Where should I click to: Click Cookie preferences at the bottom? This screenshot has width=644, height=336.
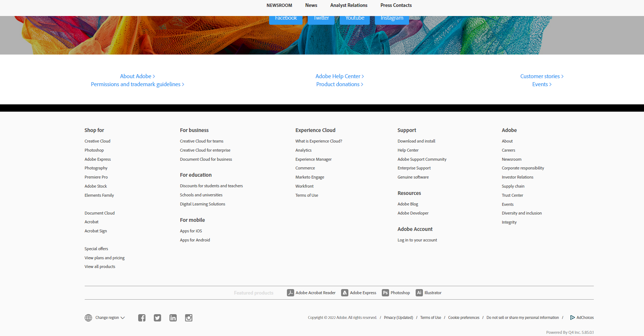pyautogui.click(x=463, y=317)
